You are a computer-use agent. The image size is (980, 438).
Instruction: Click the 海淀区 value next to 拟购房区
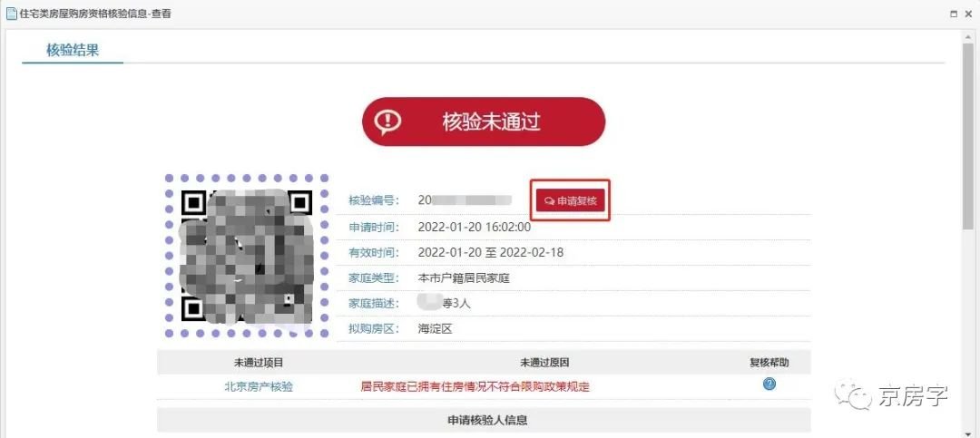point(435,328)
